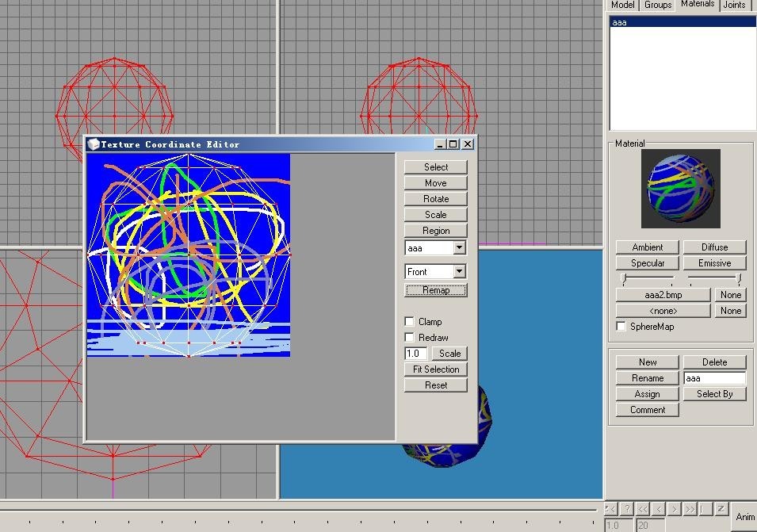Open the Materials tab
Screen dimensions: 757x532
pyautogui.click(x=697, y=4)
